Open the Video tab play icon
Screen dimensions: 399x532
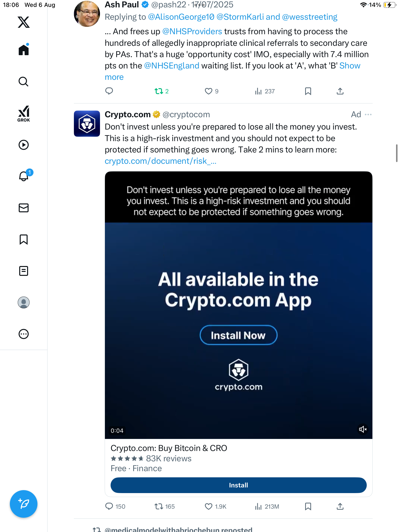24,145
